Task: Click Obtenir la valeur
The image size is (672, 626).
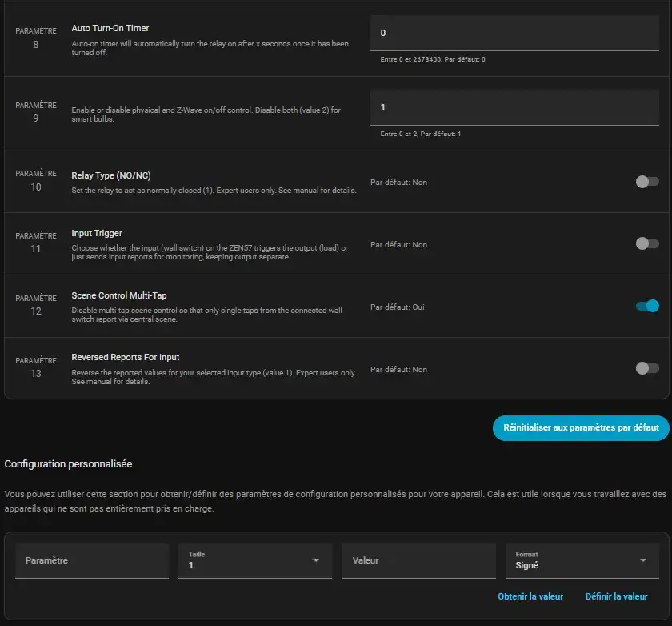Action: 530,596
